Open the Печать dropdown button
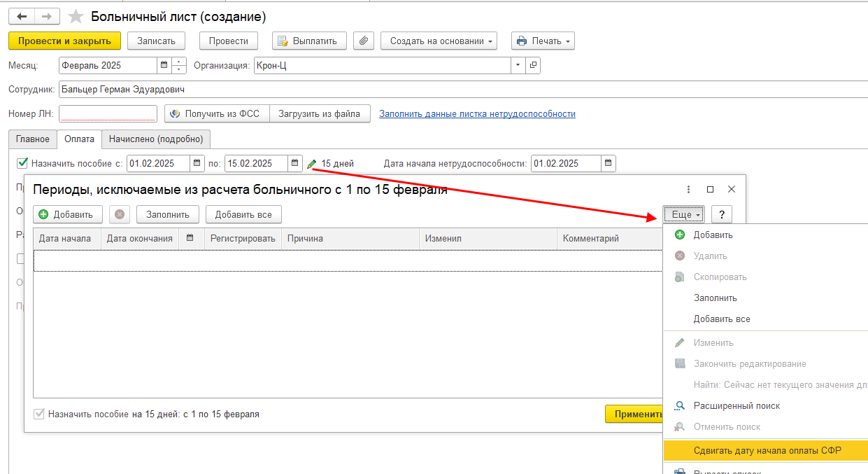Screen dimensions: 868x474 (x=543, y=41)
